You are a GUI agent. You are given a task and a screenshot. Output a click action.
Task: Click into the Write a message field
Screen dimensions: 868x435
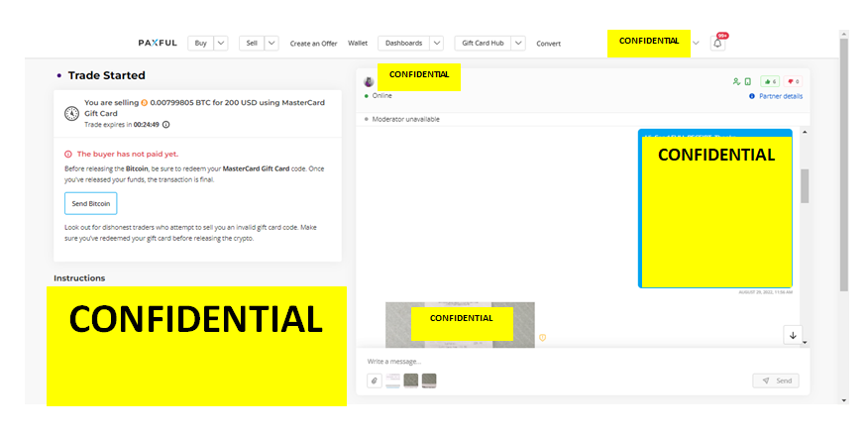click(583, 362)
